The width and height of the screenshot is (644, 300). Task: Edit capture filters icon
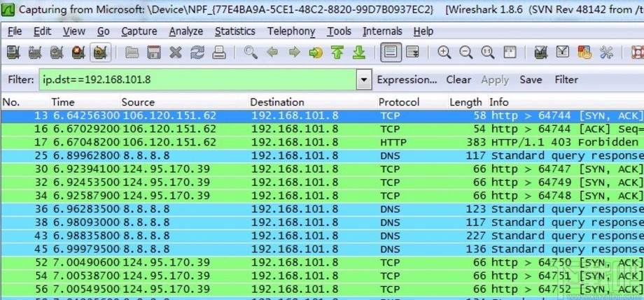(541, 52)
